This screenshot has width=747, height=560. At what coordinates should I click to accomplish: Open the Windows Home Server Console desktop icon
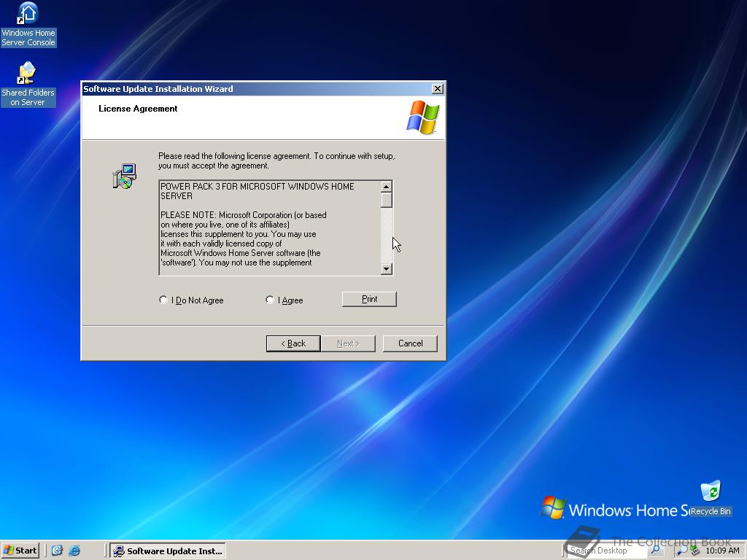click(x=28, y=24)
